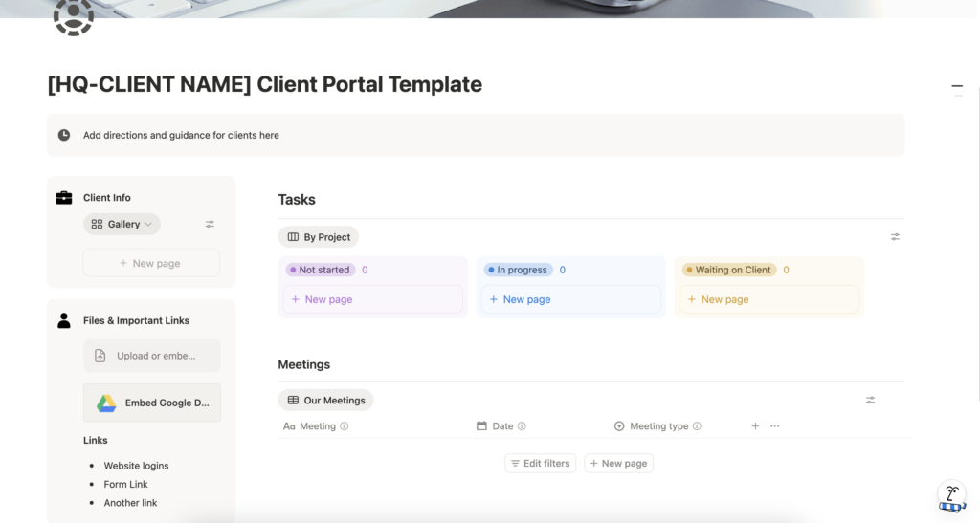Show info for the Meeting column

pyautogui.click(x=344, y=426)
